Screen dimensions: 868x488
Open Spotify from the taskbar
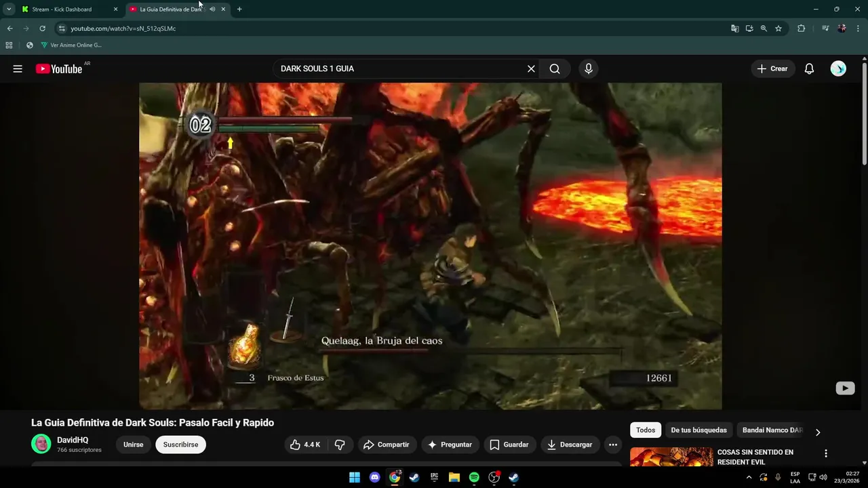(474, 477)
